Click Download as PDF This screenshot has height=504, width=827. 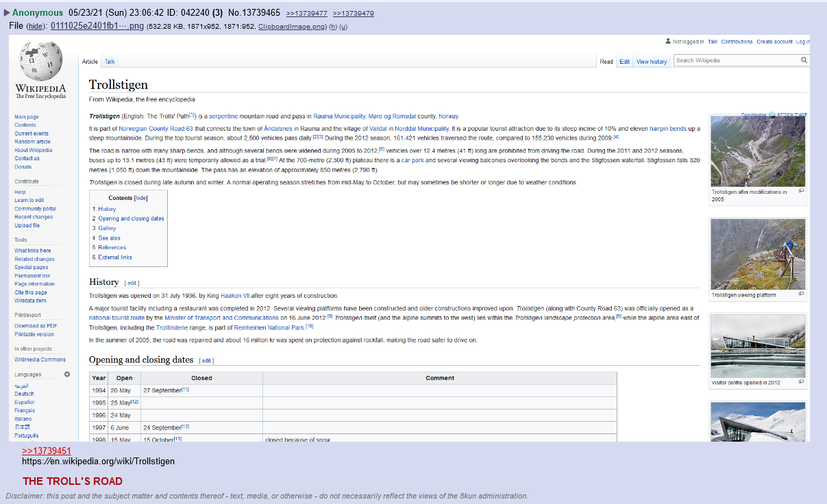pos(36,326)
